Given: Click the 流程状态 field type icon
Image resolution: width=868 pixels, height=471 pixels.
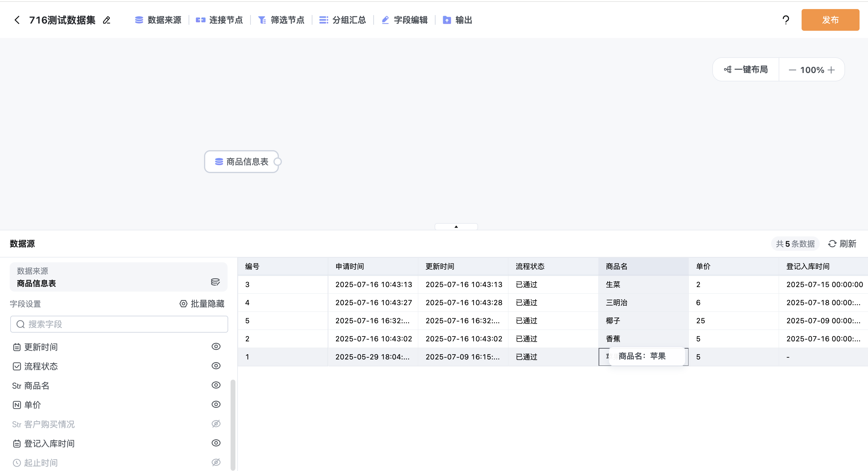Looking at the screenshot, I should click(17, 366).
